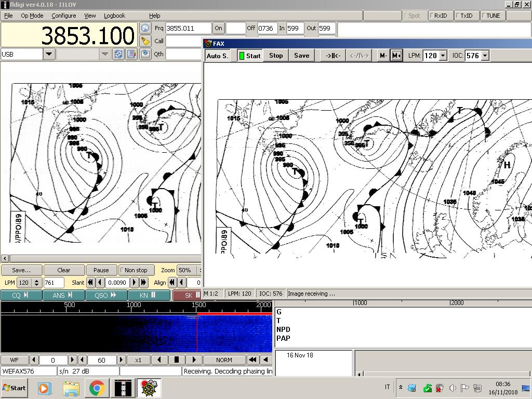Viewport: 532px width, 399px height.
Task: Click the CQ macro button
Action: pos(21,295)
